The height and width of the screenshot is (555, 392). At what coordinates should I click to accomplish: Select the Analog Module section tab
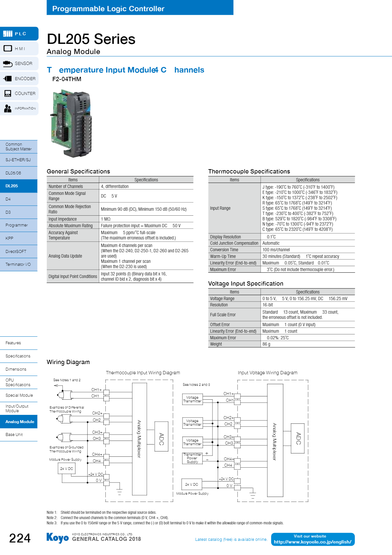(x=19, y=422)
